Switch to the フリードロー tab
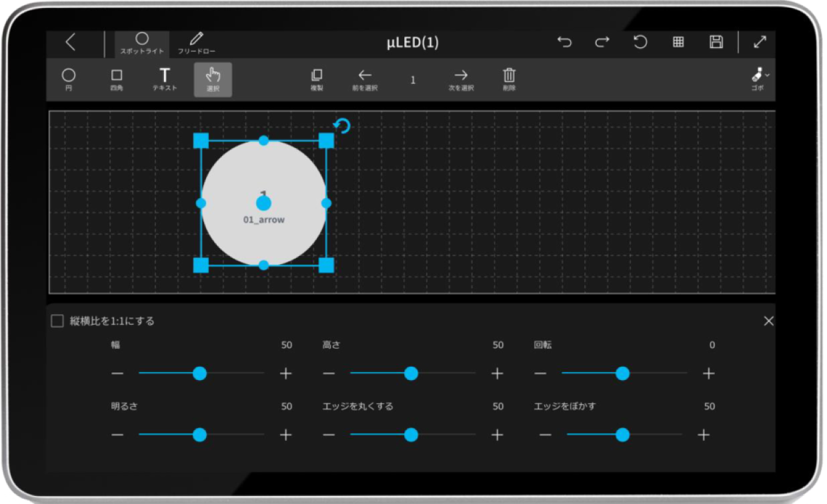This screenshot has width=827, height=504. pyautogui.click(x=197, y=44)
